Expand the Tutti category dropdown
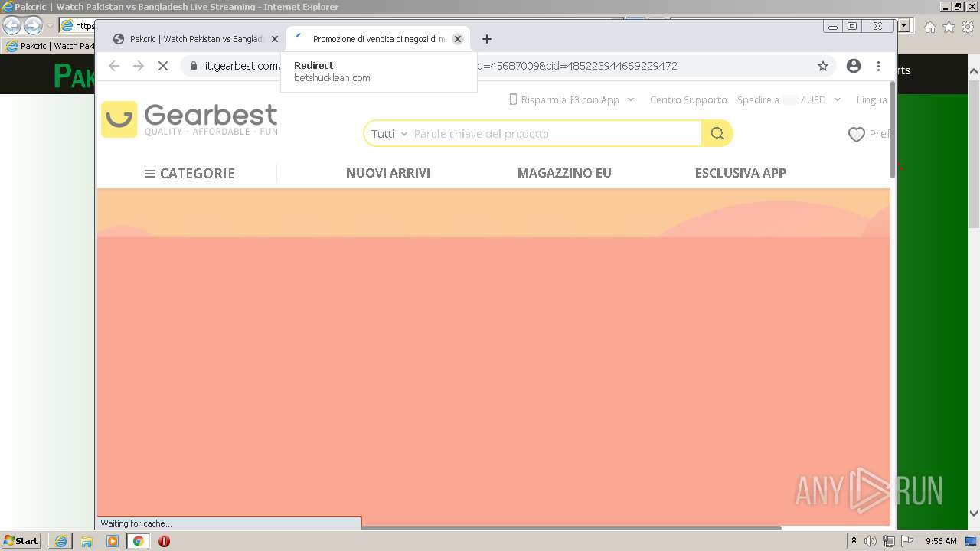This screenshot has width=980, height=551. (389, 133)
